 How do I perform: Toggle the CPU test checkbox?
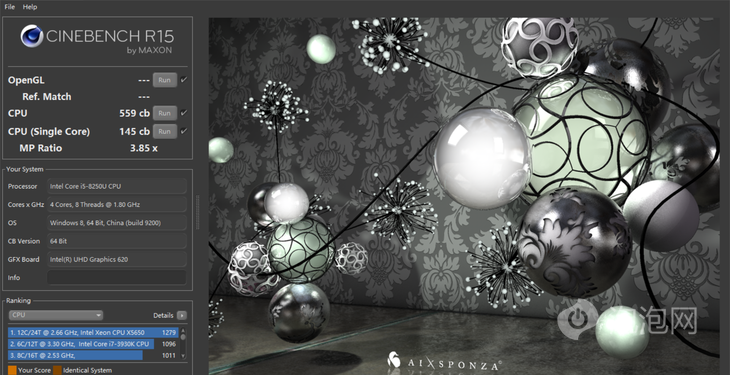point(184,113)
